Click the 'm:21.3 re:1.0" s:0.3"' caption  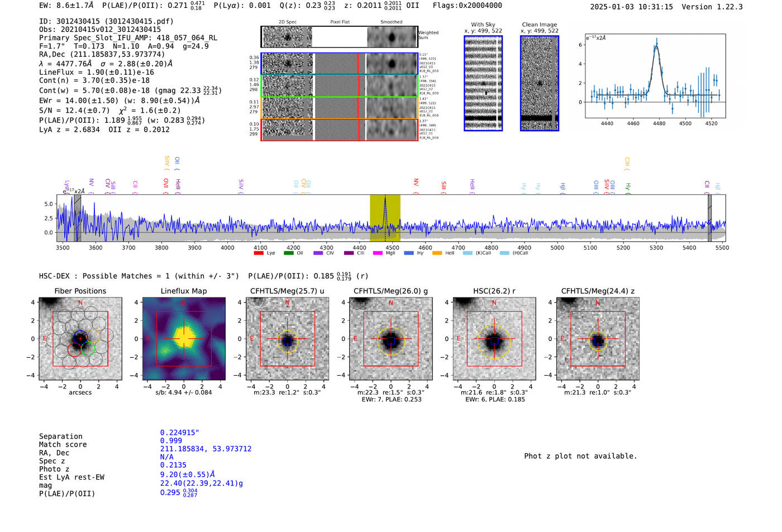point(598,392)
